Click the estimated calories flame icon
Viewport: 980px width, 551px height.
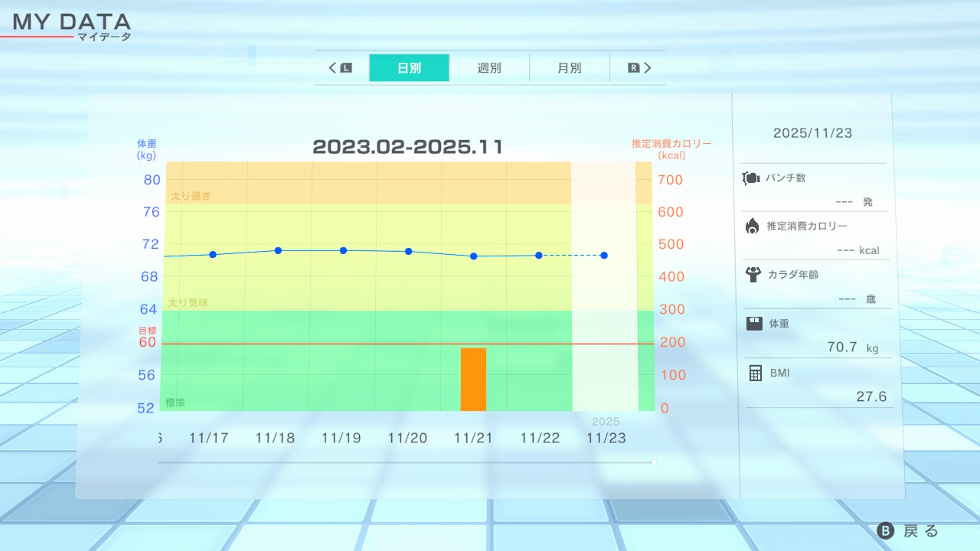pyautogui.click(x=753, y=226)
